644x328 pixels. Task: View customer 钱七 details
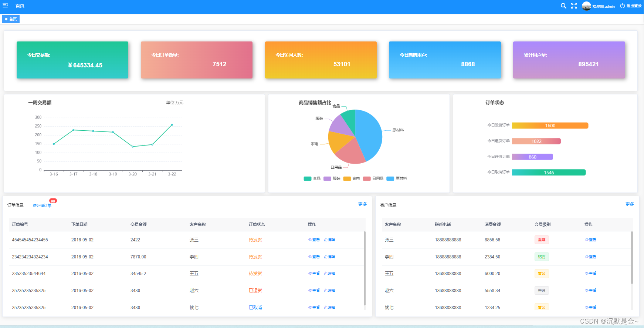point(591,308)
